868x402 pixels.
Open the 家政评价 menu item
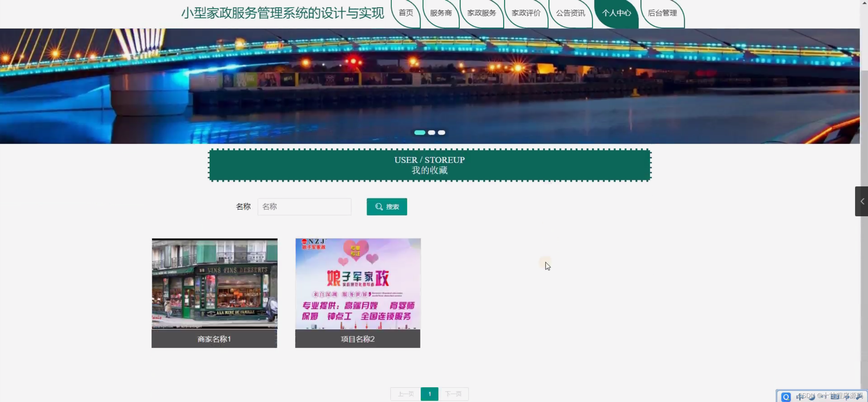(x=526, y=13)
